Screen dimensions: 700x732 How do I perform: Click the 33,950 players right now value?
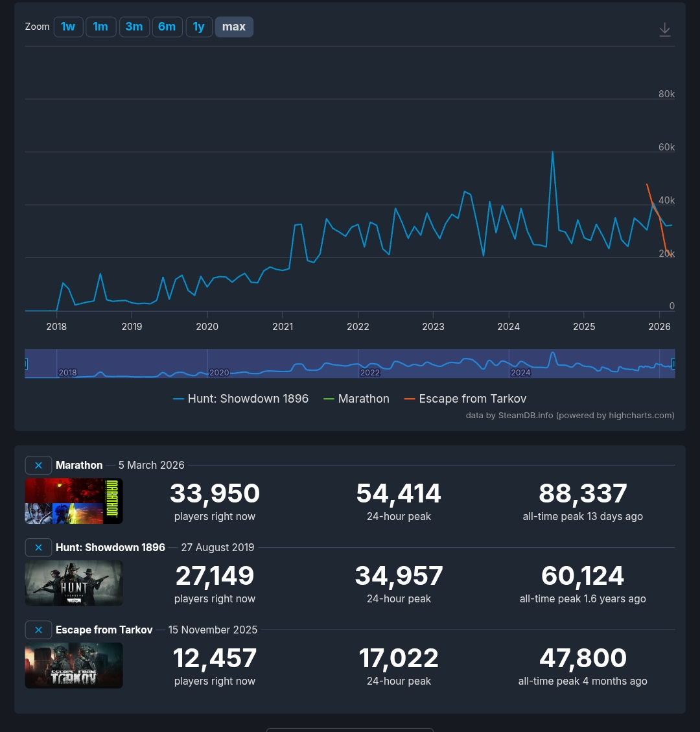click(x=215, y=493)
